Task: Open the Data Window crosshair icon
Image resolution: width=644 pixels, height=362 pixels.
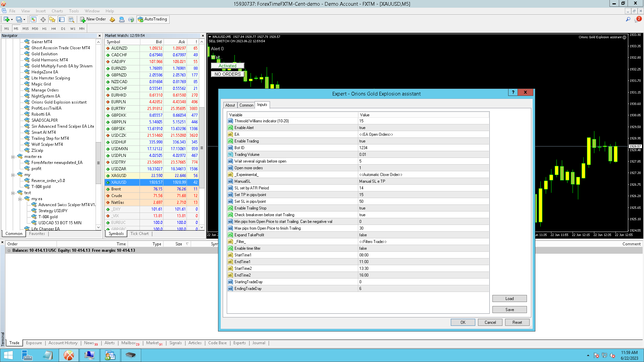Action: pyautogui.click(x=43, y=19)
